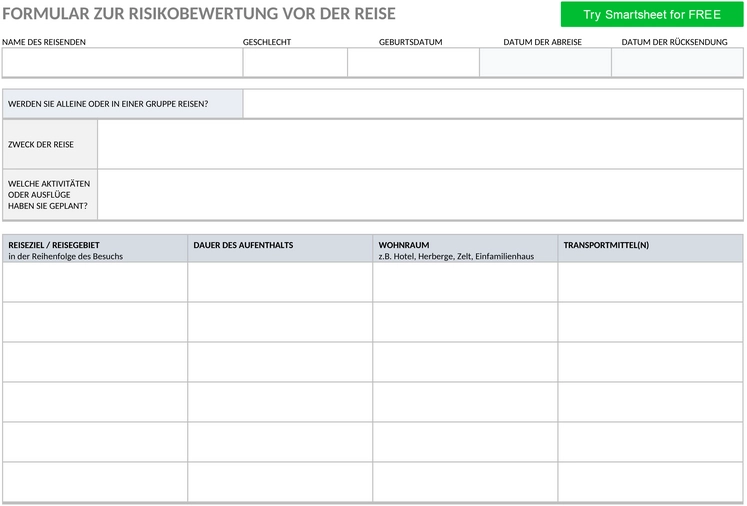The image size is (747, 506).
Task: Click the Try Smartsheet for FREE button
Action: [x=651, y=14]
